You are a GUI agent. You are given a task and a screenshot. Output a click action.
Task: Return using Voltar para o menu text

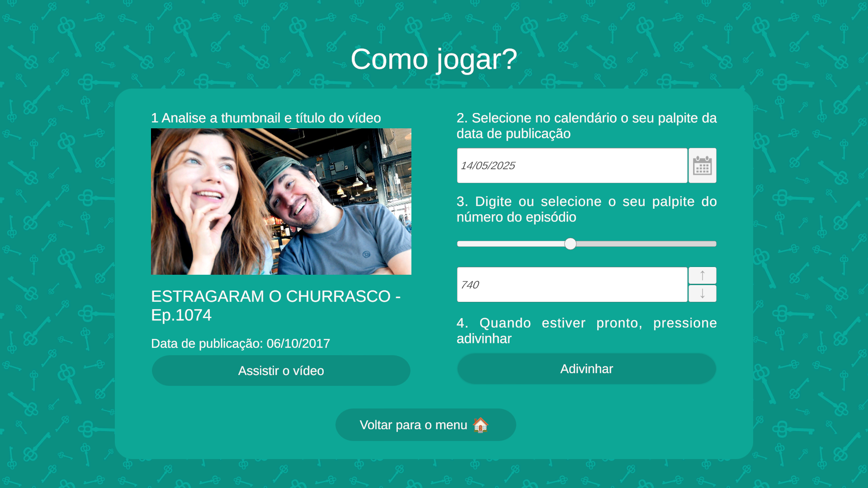(x=413, y=425)
